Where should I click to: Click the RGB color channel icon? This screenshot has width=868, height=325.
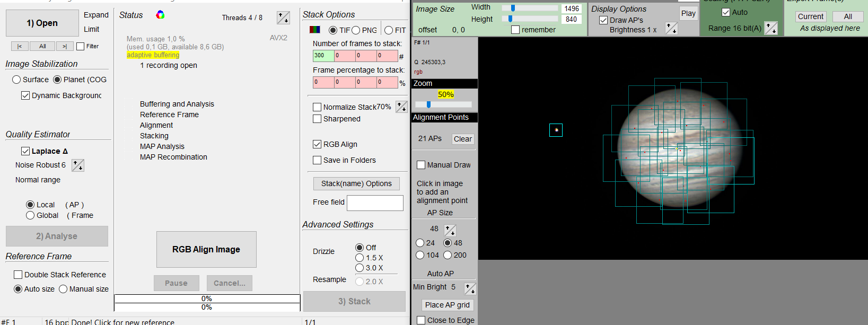click(315, 30)
